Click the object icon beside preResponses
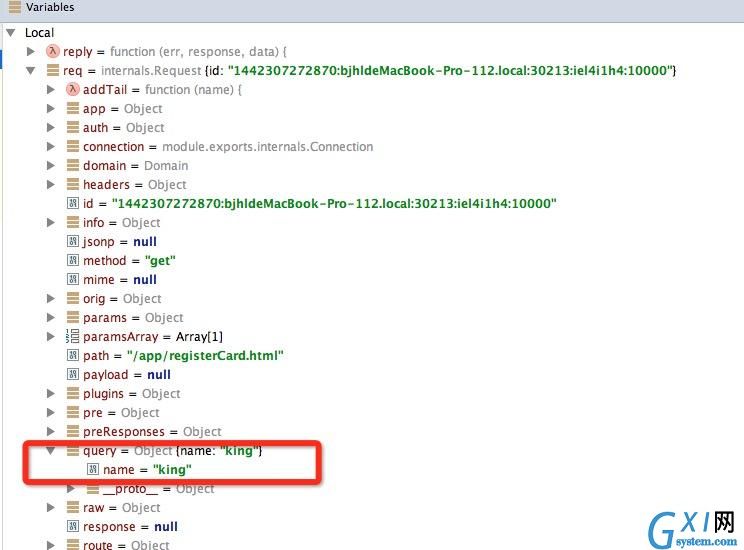 pos(73,431)
